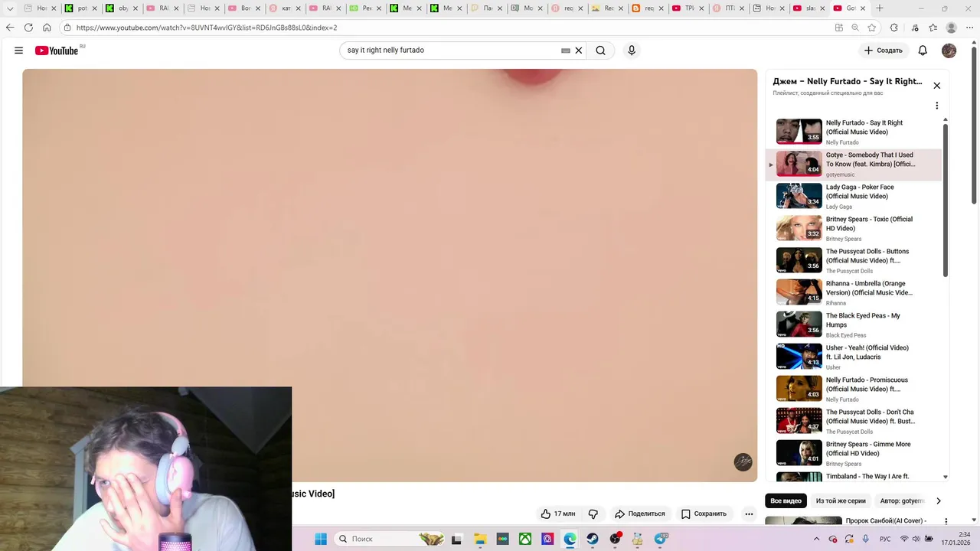The image size is (980, 551).
Task: Dislike the video
Action: coord(593,514)
